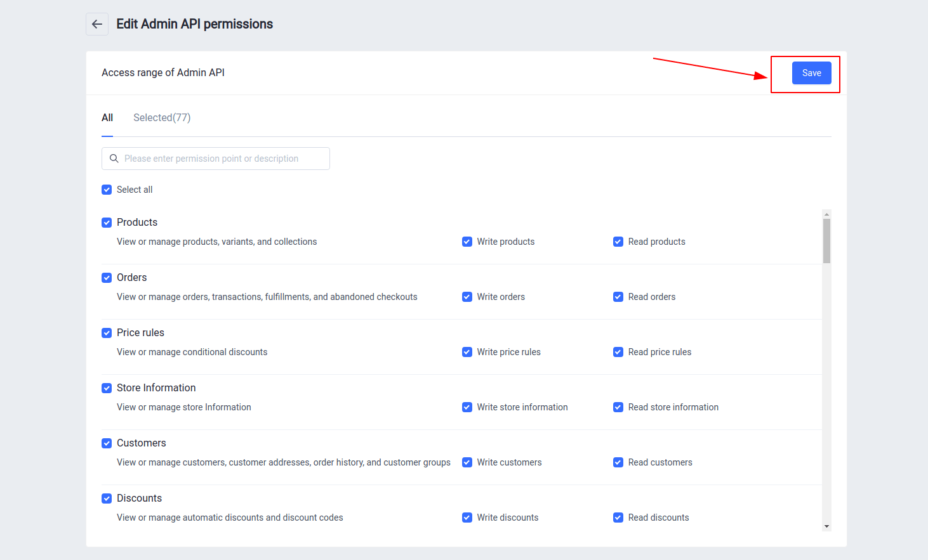Disable Write products permission
Viewport: 928px width, 560px height.
[467, 242]
